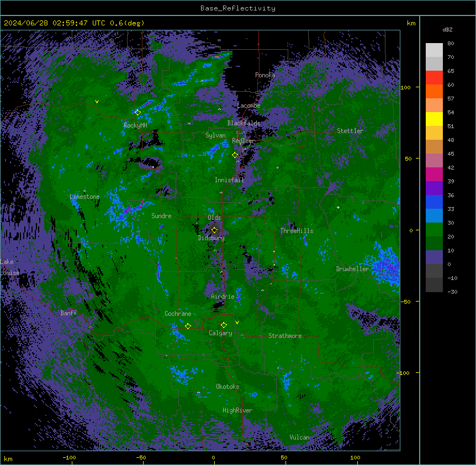Pick the bright green 20-30 dBZ swatch
This screenshot has width=476, height=465.
click(434, 230)
